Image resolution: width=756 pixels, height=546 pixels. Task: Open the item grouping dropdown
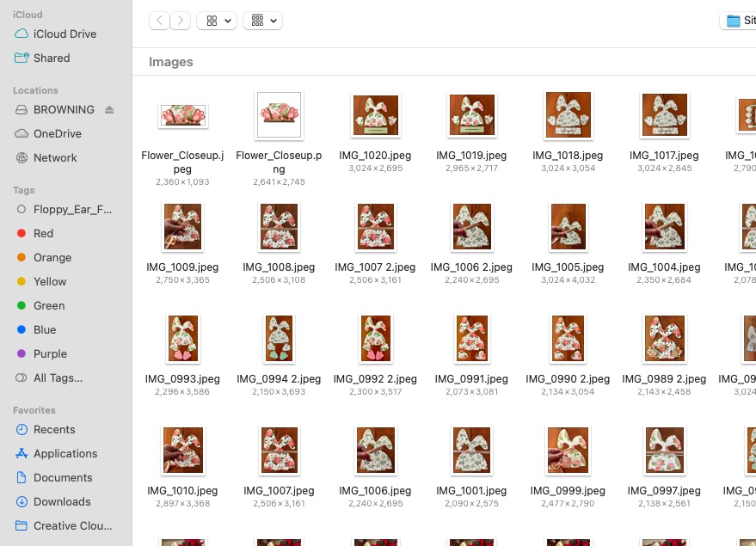point(262,20)
